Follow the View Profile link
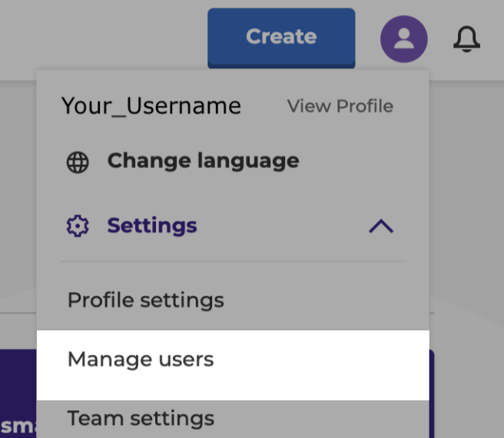This screenshot has width=504, height=438. point(340,106)
